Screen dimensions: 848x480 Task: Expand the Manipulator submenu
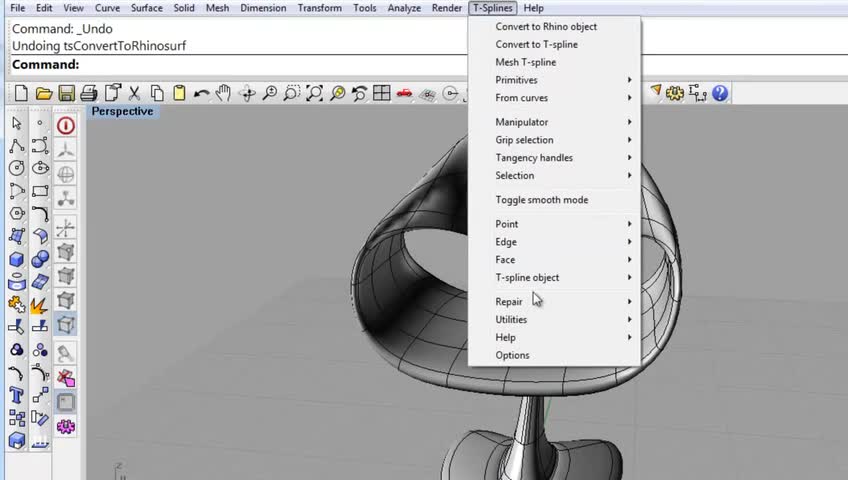pyautogui.click(x=554, y=122)
